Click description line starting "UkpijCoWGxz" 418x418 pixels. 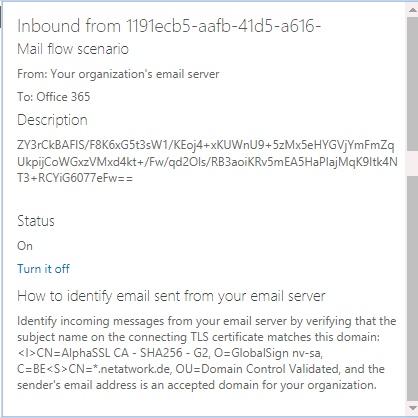pyautogui.click(x=207, y=162)
